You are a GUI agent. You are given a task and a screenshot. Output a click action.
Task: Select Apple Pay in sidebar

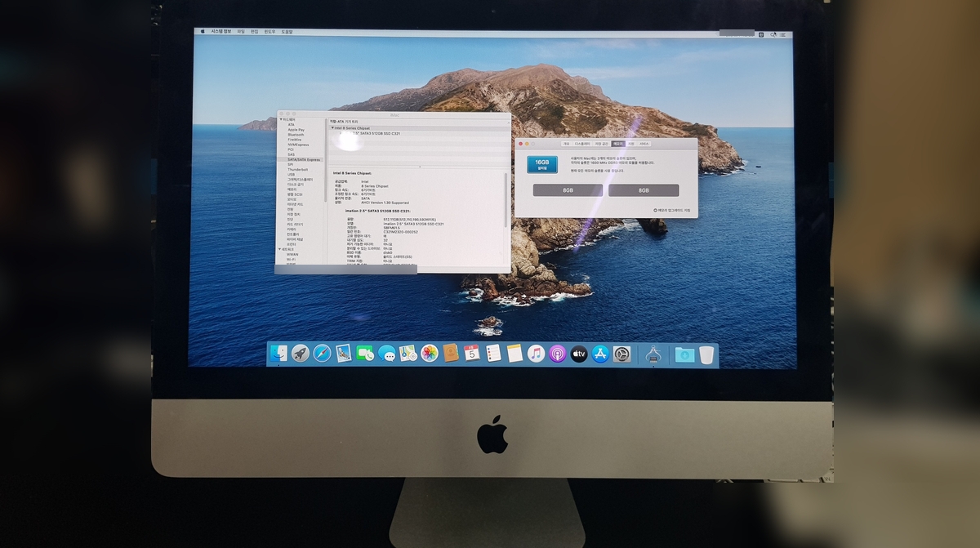(x=296, y=130)
